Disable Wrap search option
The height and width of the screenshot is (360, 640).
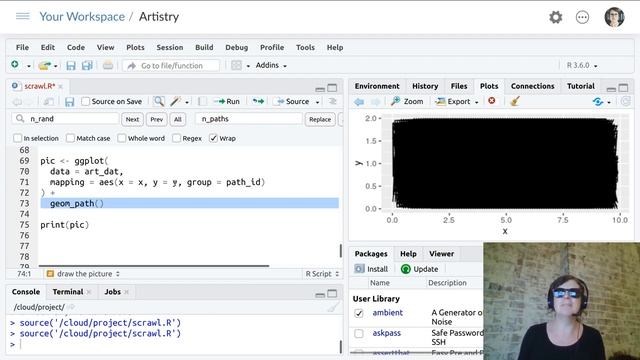tap(213, 138)
